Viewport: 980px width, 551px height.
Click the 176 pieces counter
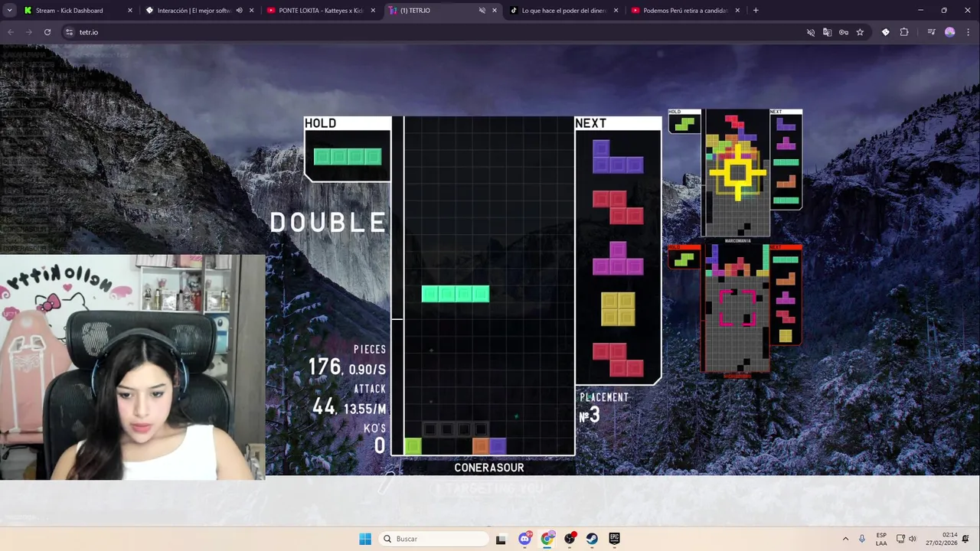click(x=325, y=367)
